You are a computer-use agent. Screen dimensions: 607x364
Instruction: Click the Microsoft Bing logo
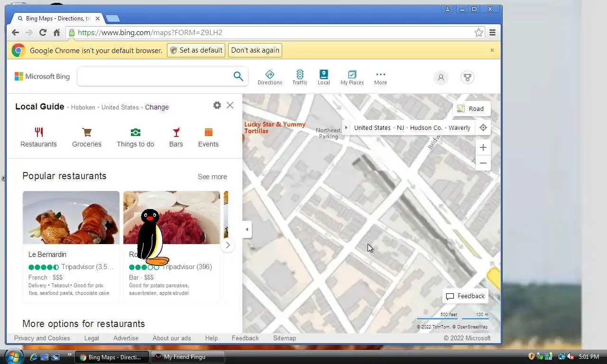[x=42, y=76]
